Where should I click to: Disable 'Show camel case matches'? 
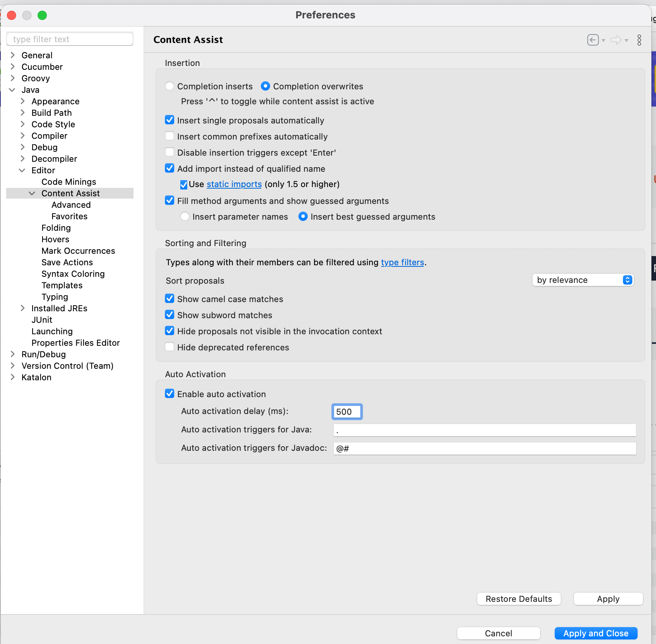click(170, 298)
